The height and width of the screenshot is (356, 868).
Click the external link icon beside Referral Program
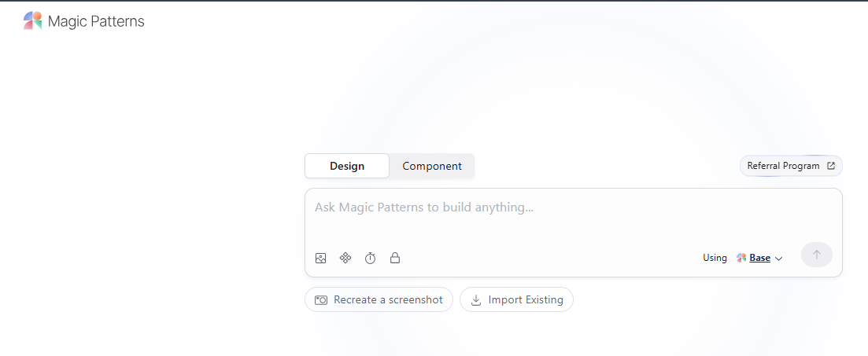click(x=830, y=166)
